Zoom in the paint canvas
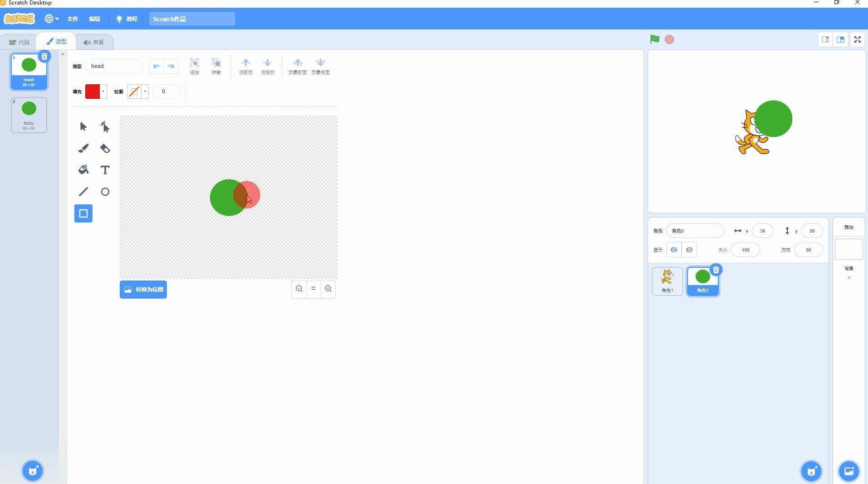Screen dimensions: 868x484 click(x=328, y=289)
